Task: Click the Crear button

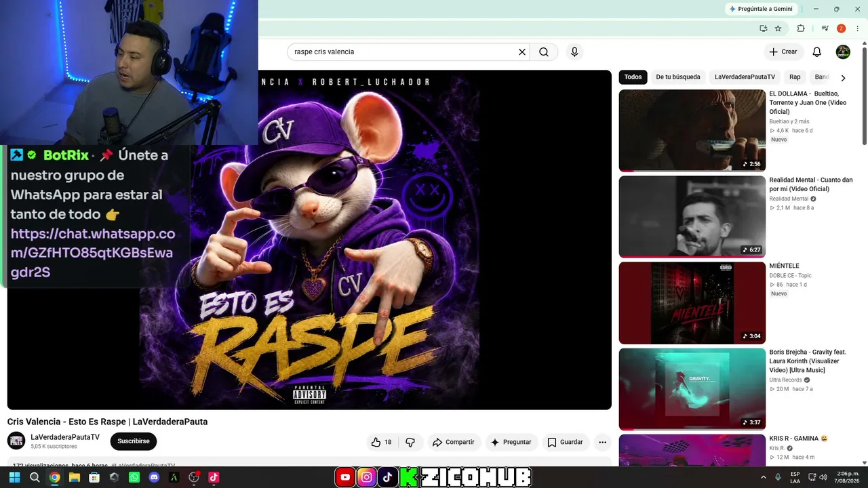Action: tap(783, 52)
